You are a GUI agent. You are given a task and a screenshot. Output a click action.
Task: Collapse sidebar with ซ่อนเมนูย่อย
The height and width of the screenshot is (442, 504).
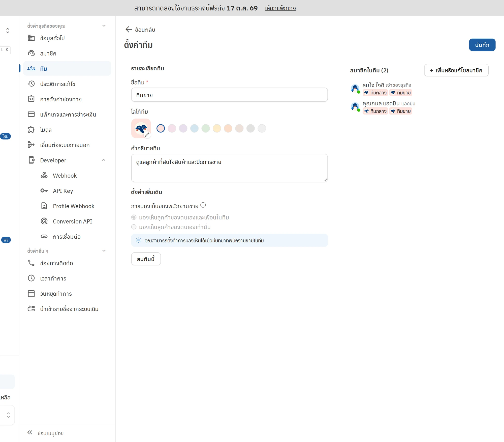tap(45, 433)
